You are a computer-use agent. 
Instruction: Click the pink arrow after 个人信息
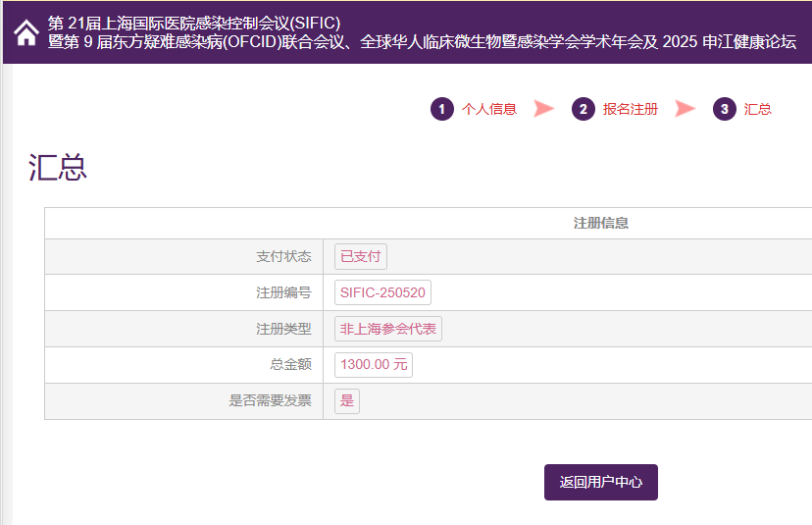coord(544,109)
